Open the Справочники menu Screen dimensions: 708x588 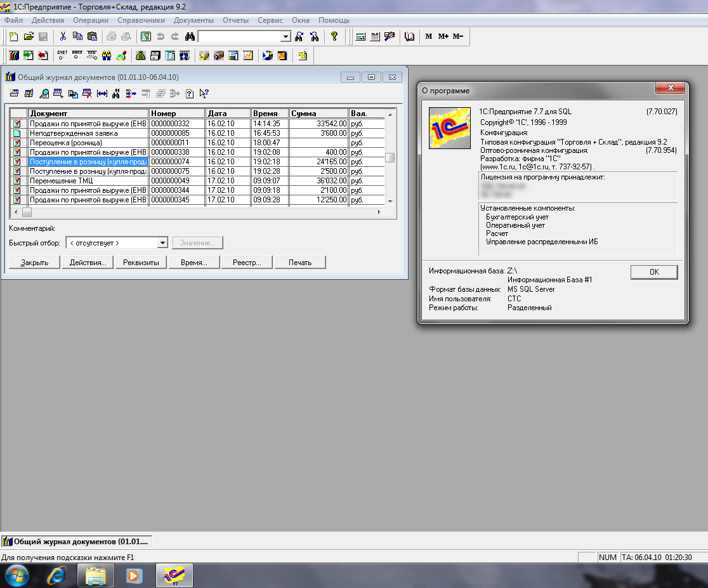tap(141, 20)
